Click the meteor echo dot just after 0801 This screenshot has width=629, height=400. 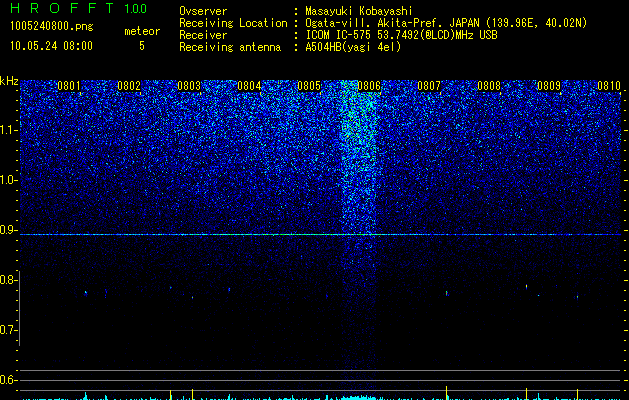[x=85, y=292]
